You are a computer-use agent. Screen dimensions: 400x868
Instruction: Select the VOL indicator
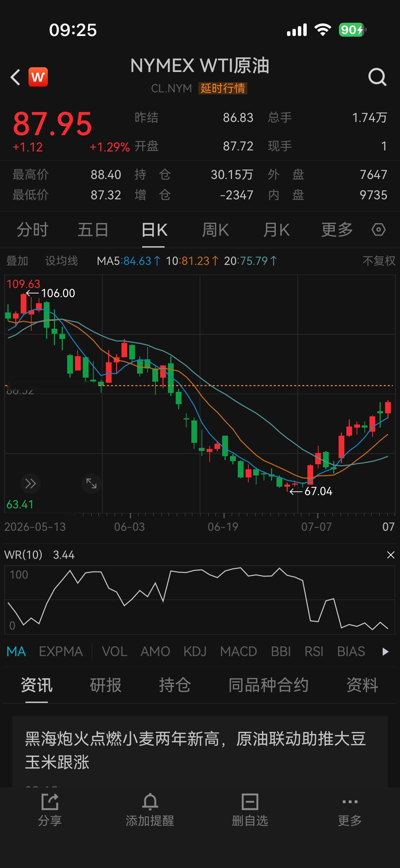tap(115, 651)
